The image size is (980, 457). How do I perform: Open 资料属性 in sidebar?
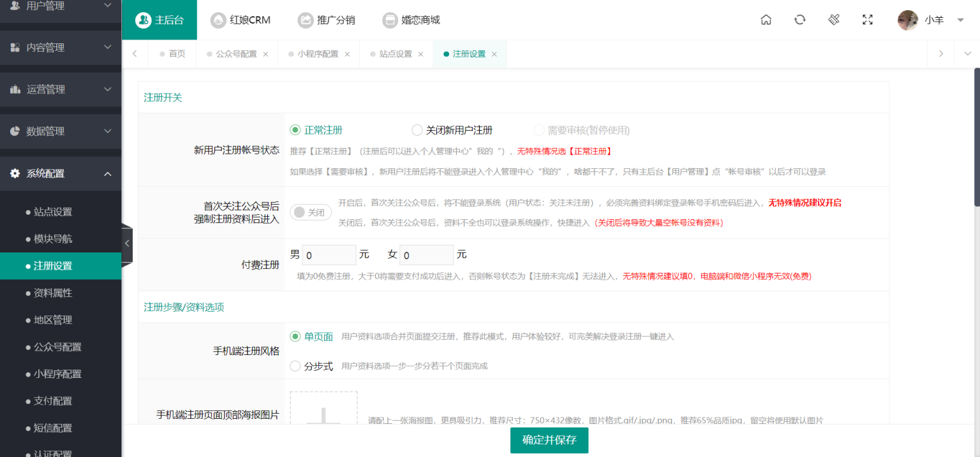coord(53,293)
